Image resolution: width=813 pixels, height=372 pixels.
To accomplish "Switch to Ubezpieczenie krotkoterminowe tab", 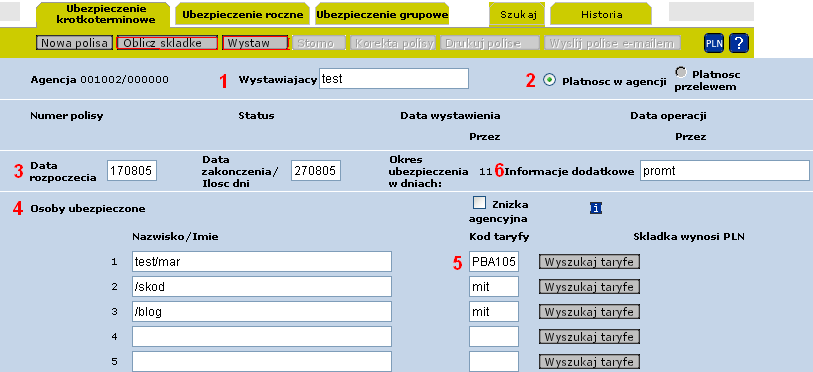I will [103, 15].
